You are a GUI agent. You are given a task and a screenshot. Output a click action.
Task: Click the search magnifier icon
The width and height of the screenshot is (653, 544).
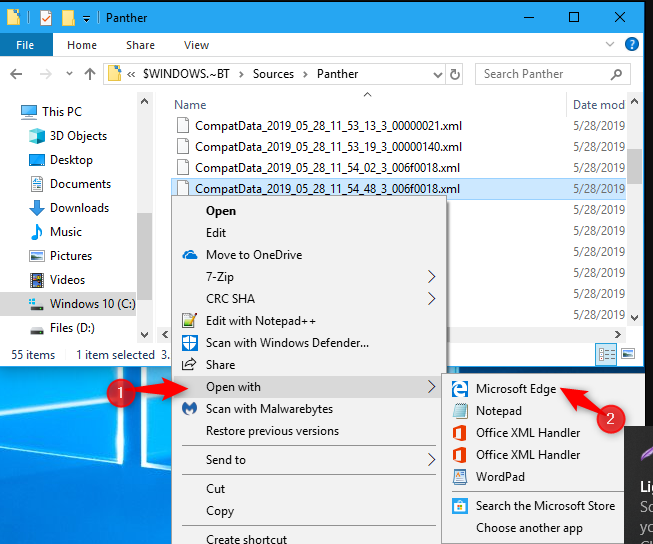coord(616,74)
